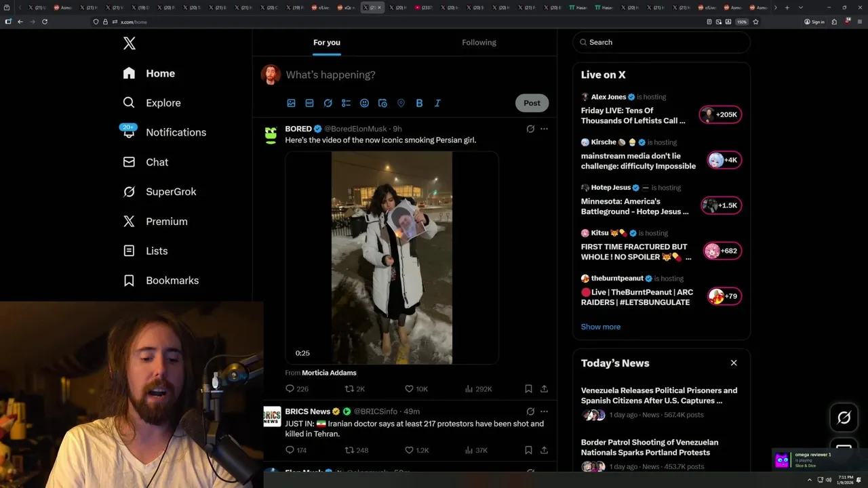Screen dimensions: 868x488
Task: Open BORED account profile avatar
Action: pyautogui.click(x=271, y=134)
